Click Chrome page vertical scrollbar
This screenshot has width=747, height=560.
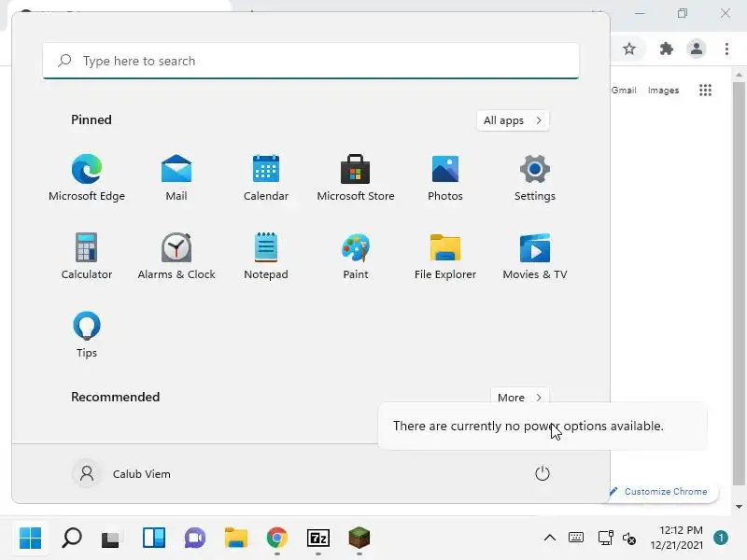click(x=739, y=284)
